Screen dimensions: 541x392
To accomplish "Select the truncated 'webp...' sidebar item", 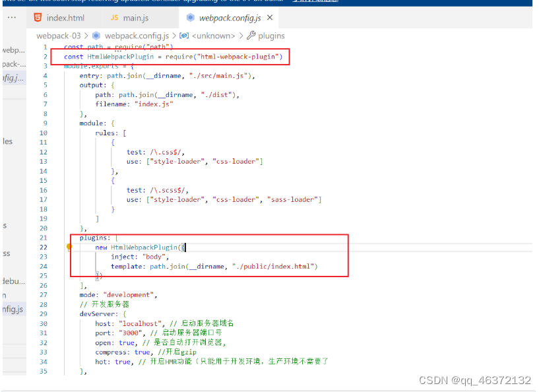I will click(x=13, y=50).
